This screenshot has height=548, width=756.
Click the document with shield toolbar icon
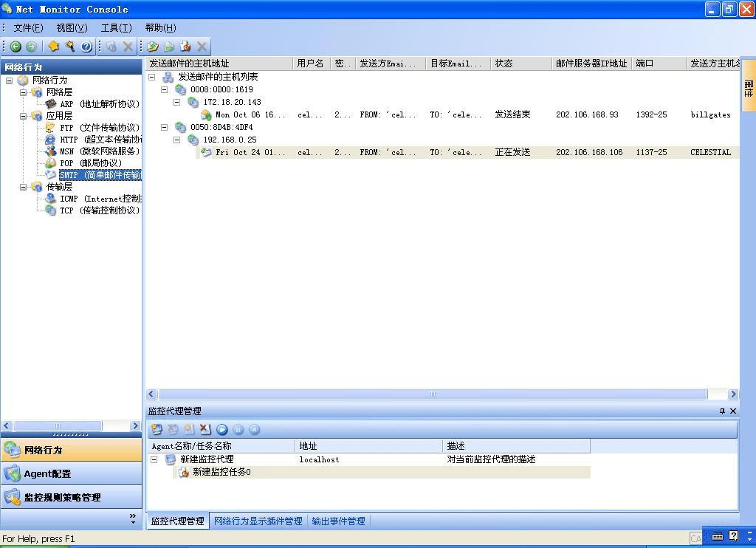(185, 47)
